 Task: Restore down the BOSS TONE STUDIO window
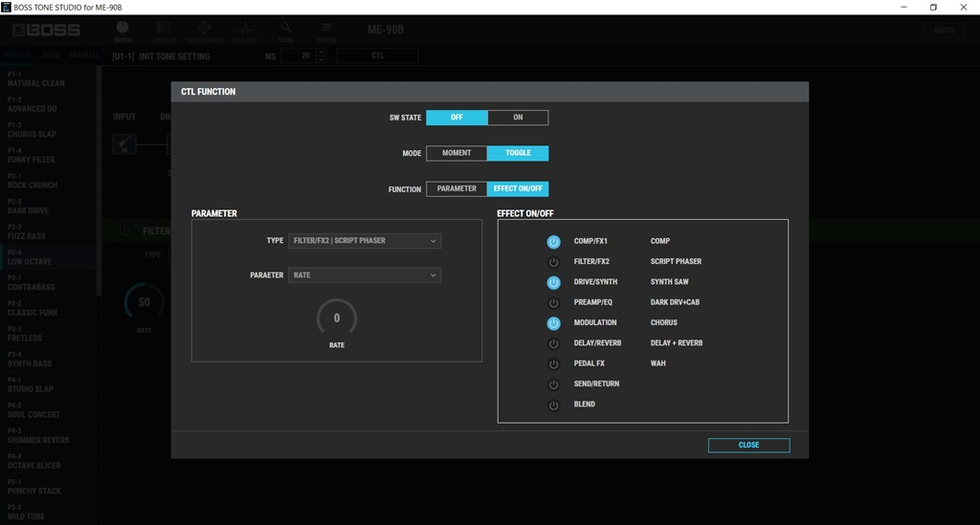pyautogui.click(x=933, y=7)
